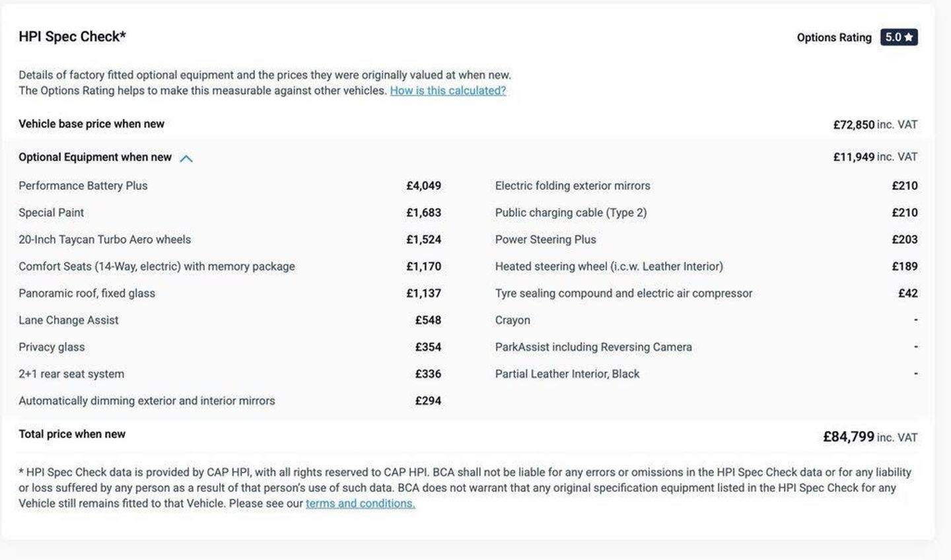
Task: Click ParkAssist including Reversing Camera item
Action: tap(593, 347)
